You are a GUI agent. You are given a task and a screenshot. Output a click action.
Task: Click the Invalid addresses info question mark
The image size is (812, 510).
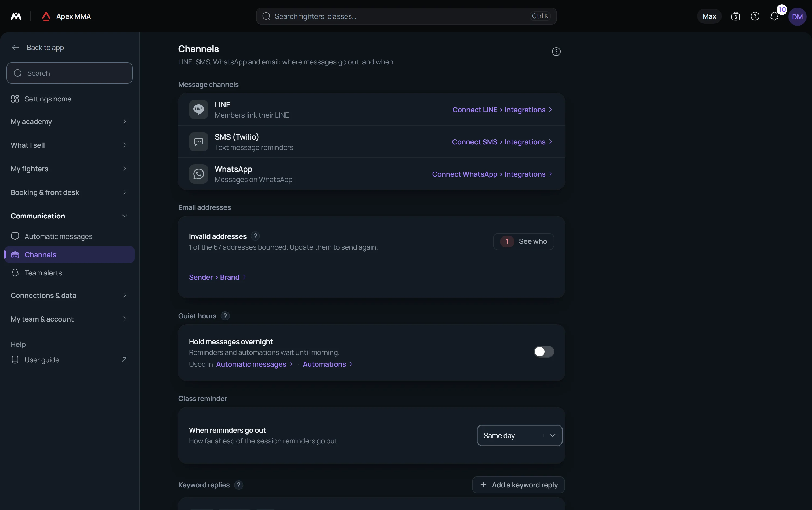(255, 236)
